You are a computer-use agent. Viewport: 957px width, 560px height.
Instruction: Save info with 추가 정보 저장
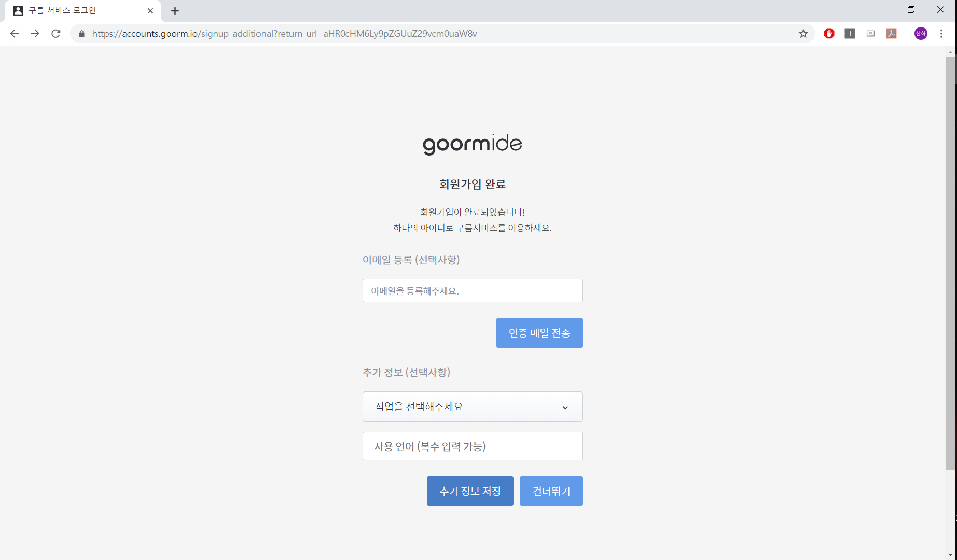click(x=470, y=491)
